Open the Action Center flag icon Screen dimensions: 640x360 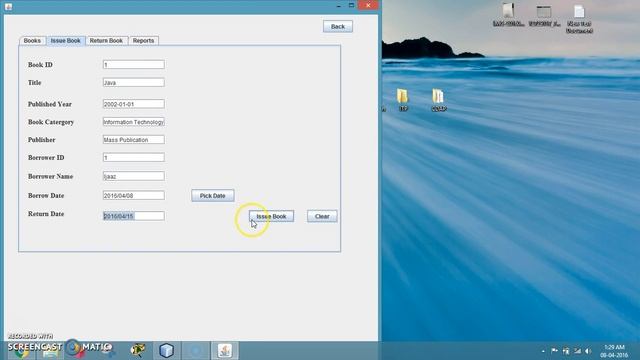[x=554, y=351]
